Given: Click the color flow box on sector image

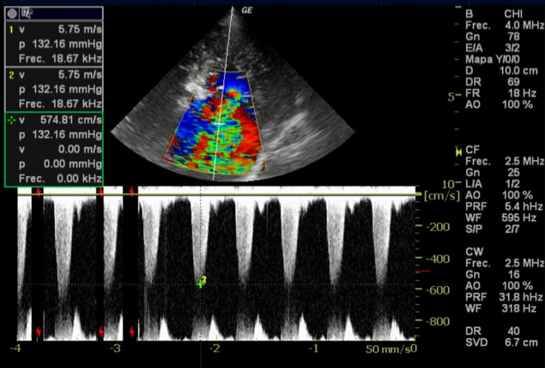Looking at the screenshot, I should [x=215, y=122].
